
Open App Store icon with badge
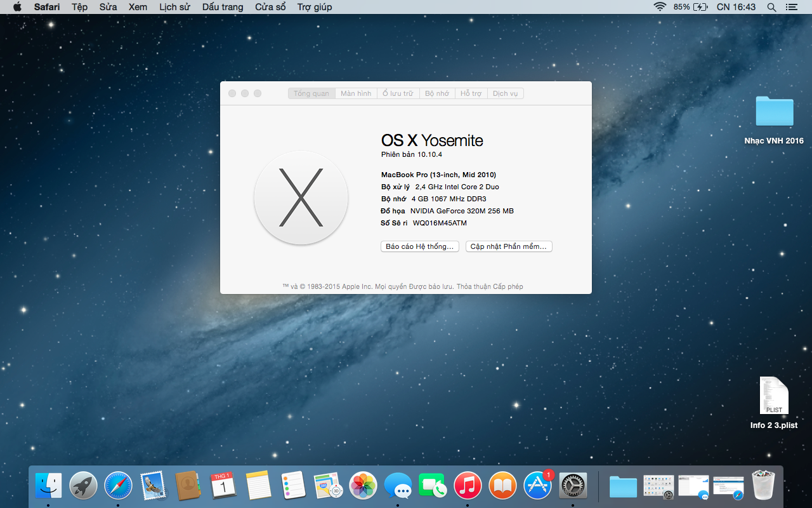(x=538, y=486)
